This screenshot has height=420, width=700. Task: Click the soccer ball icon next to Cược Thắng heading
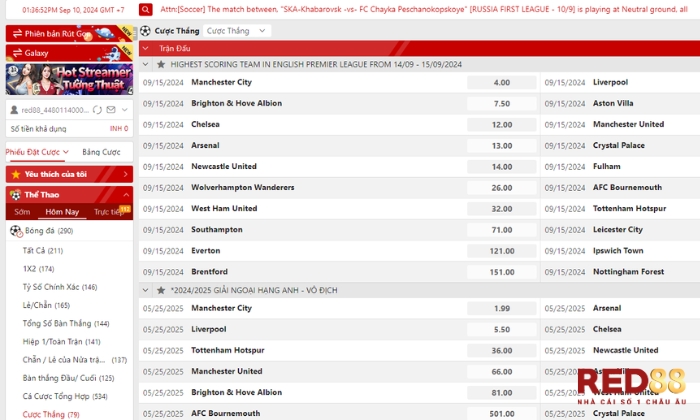tap(146, 31)
